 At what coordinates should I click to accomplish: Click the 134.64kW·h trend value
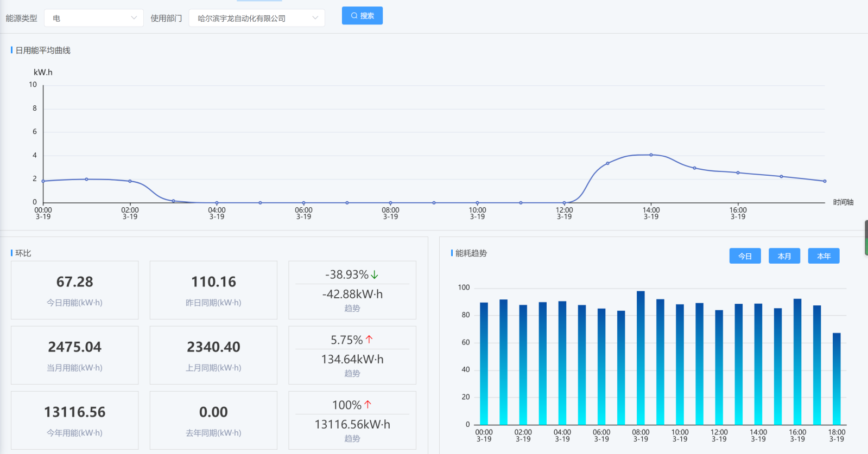point(352,359)
